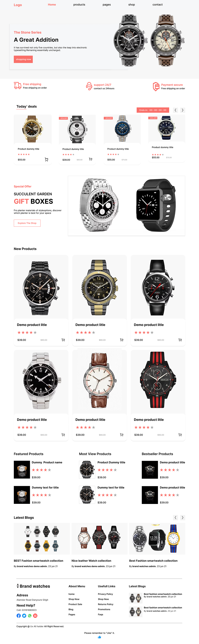The width and height of the screenshot is (199, 644).
Task: Click the Free shipping truck icon
Action: 18,86
